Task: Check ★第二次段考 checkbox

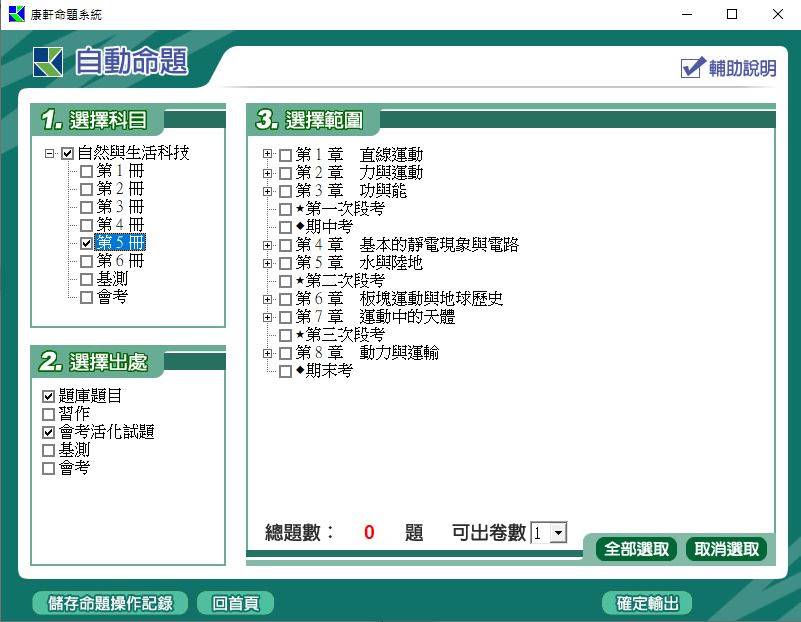Action: [286, 281]
